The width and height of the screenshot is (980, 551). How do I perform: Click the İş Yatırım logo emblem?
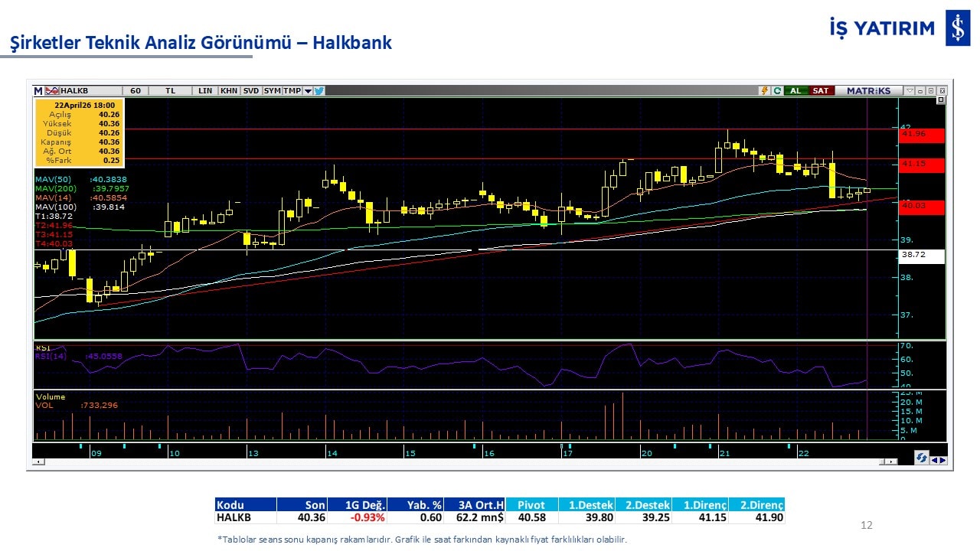click(x=957, y=29)
